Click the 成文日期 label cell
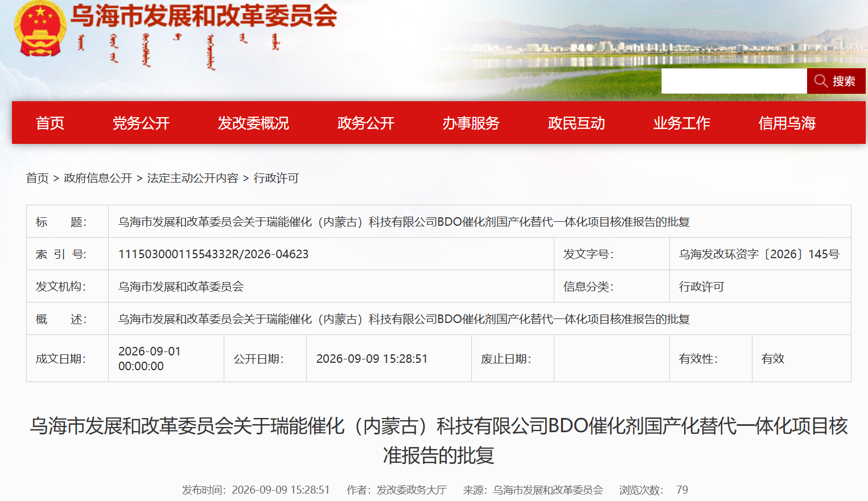Screen dimensions: 868x501 point(67,359)
